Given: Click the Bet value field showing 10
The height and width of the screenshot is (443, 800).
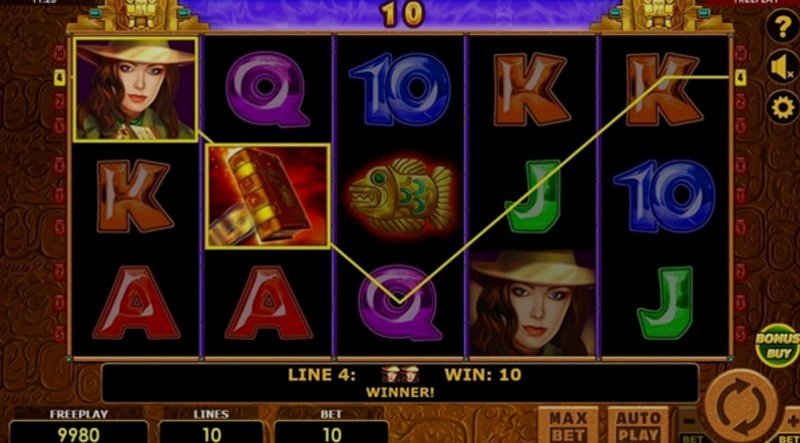Looking at the screenshot, I should [332, 434].
